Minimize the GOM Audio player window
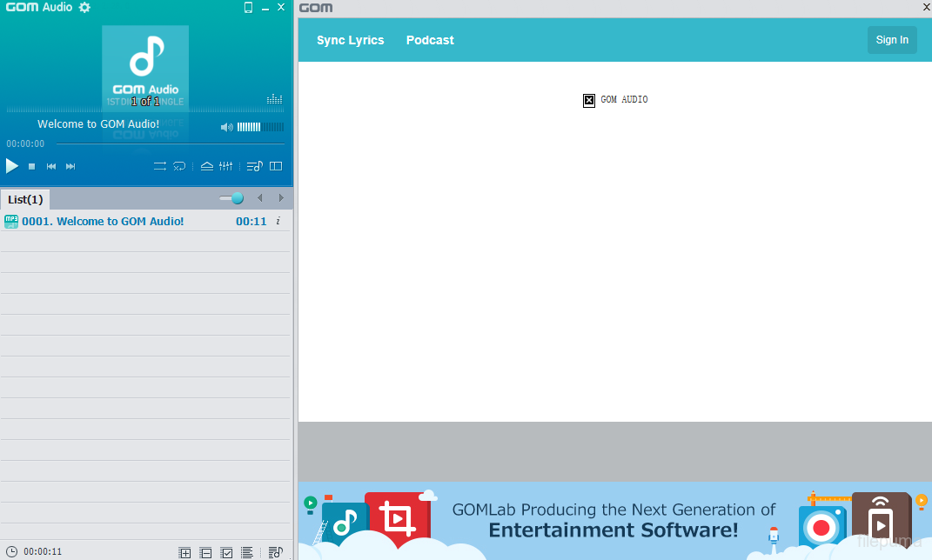Image resolution: width=932 pixels, height=560 pixels. (x=265, y=8)
